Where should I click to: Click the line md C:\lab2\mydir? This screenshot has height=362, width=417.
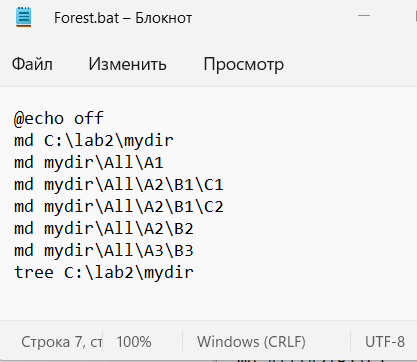pyautogui.click(x=94, y=140)
